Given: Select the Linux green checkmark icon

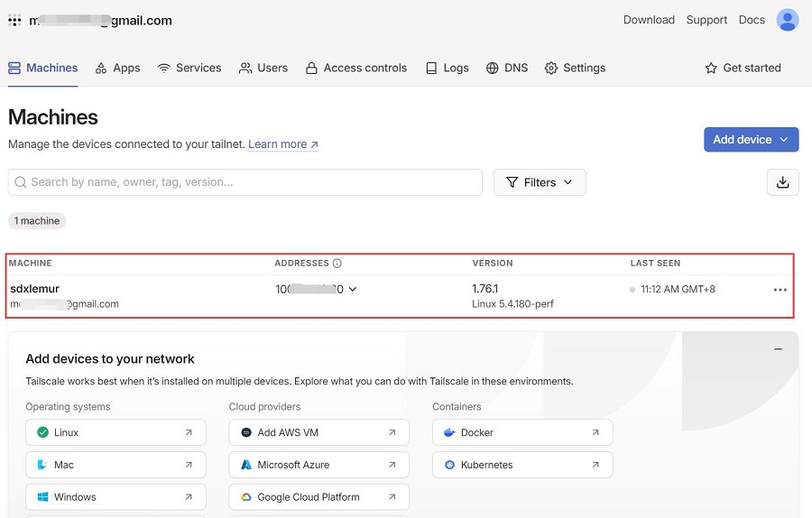Looking at the screenshot, I should tap(43, 432).
